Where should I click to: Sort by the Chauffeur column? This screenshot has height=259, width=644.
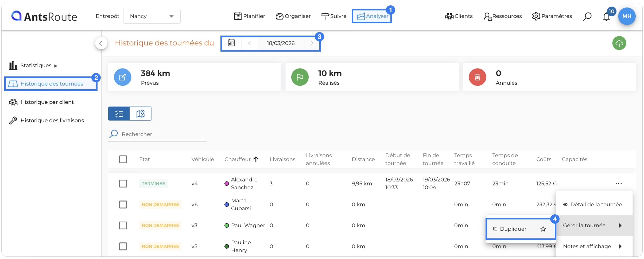[242, 159]
